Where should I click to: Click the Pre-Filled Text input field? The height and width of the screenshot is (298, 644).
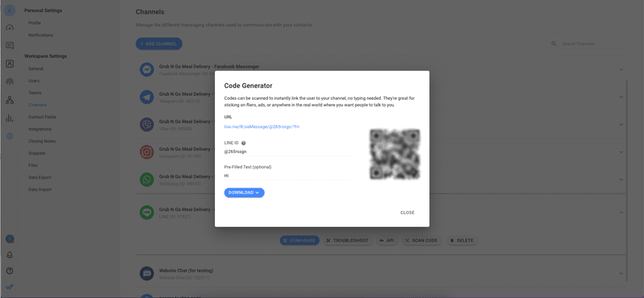coord(287,176)
